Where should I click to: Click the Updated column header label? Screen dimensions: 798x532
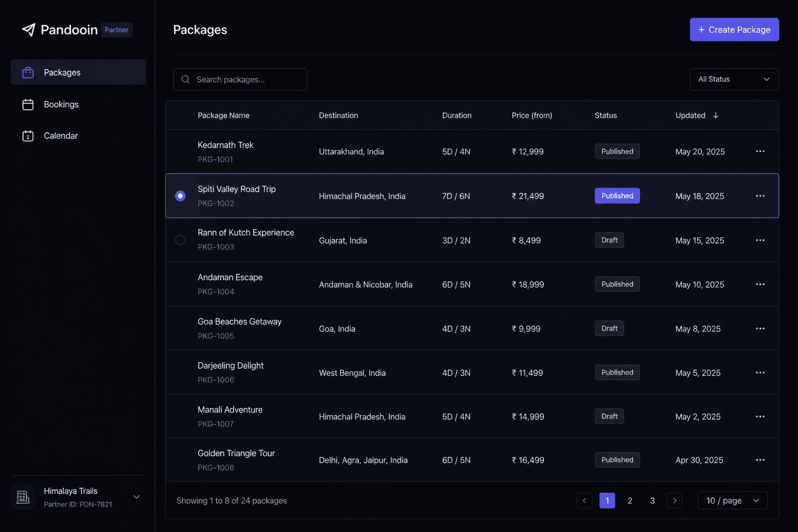point(690,115)
